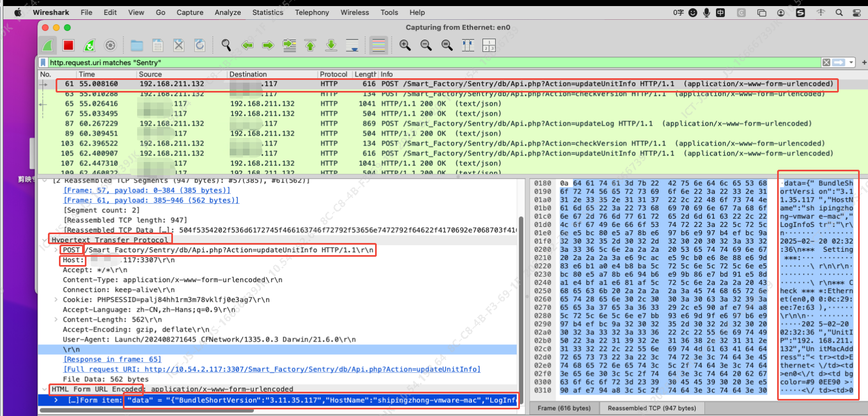The image size is (868, 416).
Task: Expand the Cookie header
Action: click(x=56, y=300)
